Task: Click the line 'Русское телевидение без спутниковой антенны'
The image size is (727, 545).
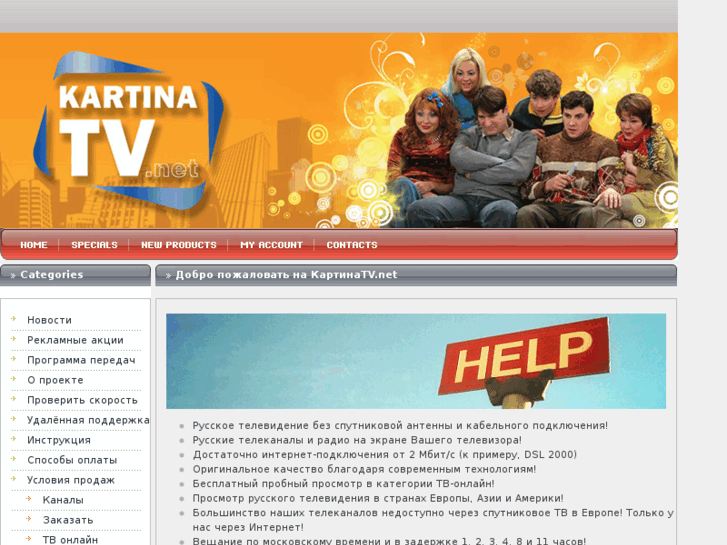Action: (x=400, y=426)
